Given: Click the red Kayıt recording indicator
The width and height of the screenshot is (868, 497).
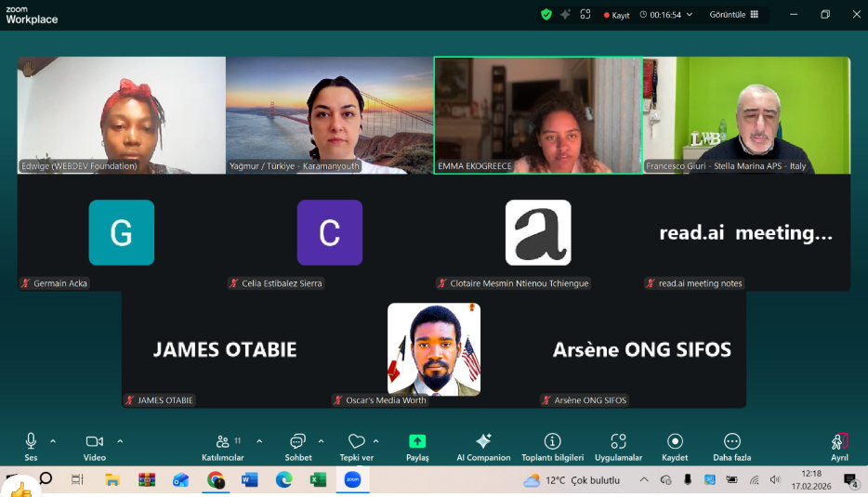Looking at the screenshot, I should tap(616, 15).
